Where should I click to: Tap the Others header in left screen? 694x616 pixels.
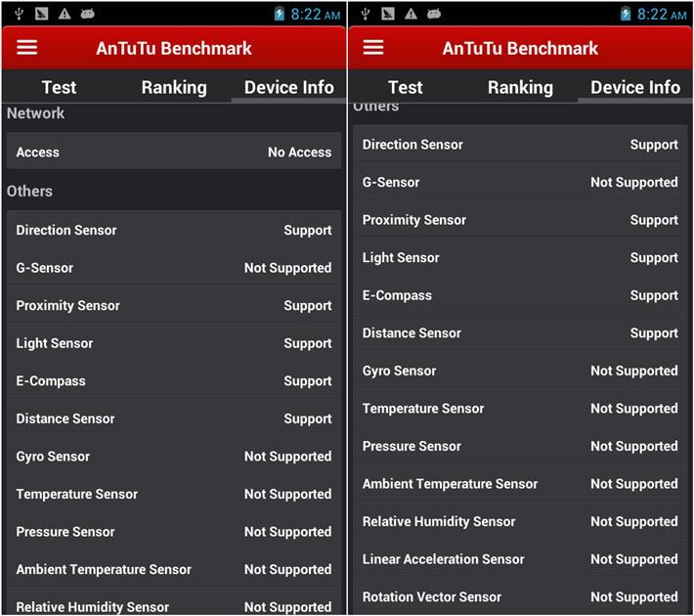(x=29, y=192)
